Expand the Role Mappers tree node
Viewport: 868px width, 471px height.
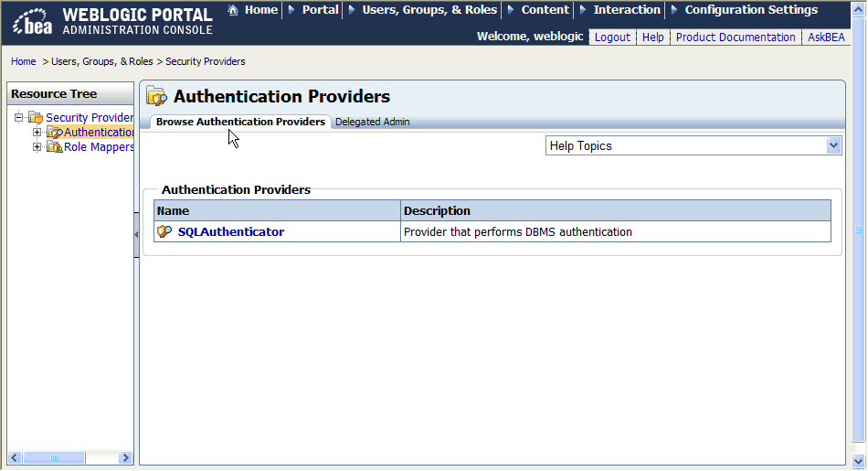tap(37, 147)
